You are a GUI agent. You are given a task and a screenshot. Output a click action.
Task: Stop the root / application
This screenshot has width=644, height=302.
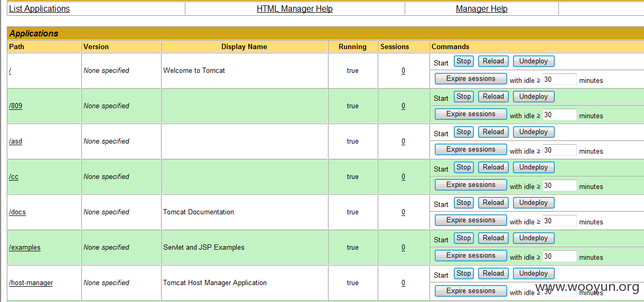pos(464,61)
